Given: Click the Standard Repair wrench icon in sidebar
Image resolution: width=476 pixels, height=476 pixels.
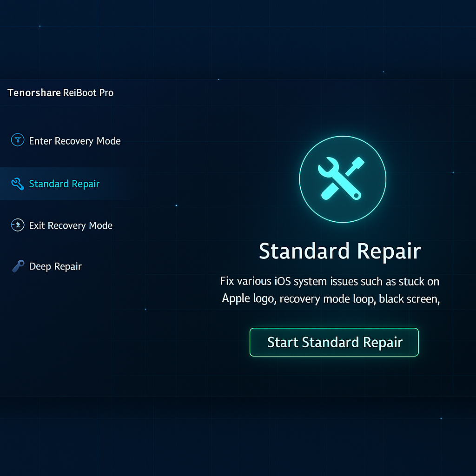Looking at the screenshot, I should tap(17, 184).
